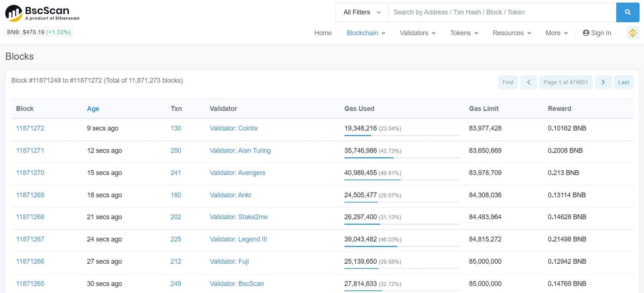Open block 11871270
Screen dimensions: 644x293
[30, 173]
